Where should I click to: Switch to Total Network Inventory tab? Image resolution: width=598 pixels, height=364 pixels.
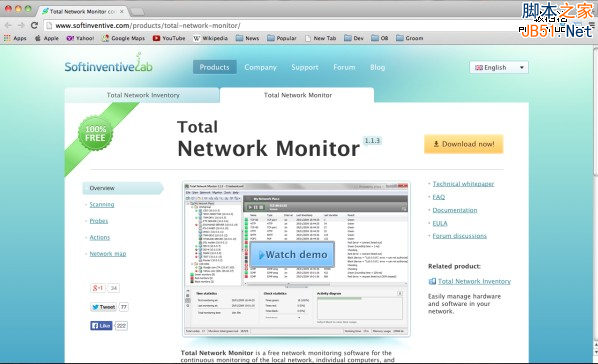pyautogui.click(x=142, y=95)
